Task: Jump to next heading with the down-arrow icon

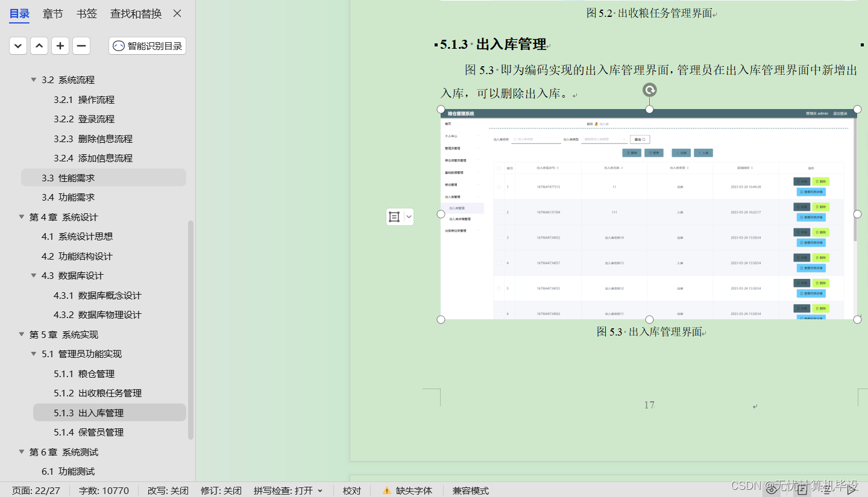Action: pos(17,46)
